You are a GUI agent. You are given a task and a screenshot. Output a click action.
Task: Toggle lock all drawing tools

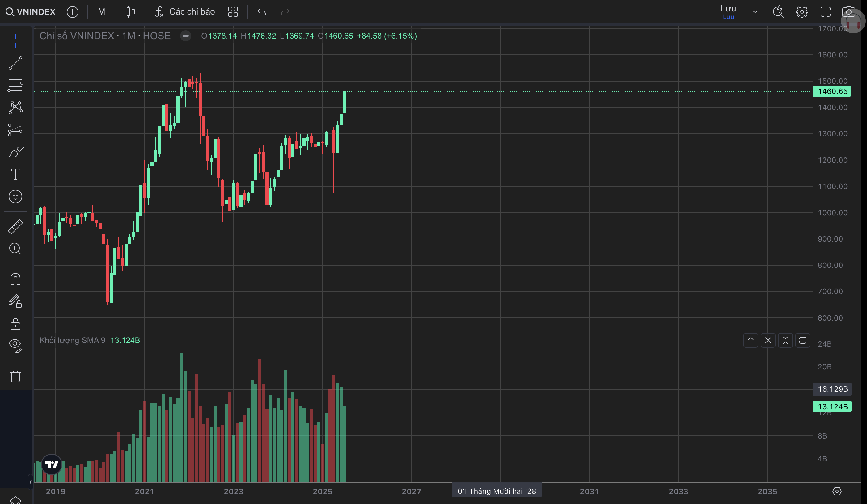[15, 324]
